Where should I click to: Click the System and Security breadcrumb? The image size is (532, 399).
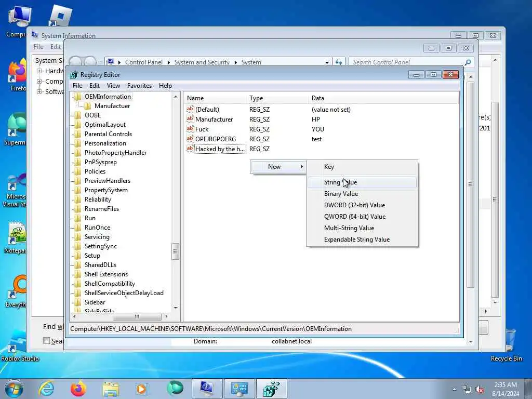(202, 62)
